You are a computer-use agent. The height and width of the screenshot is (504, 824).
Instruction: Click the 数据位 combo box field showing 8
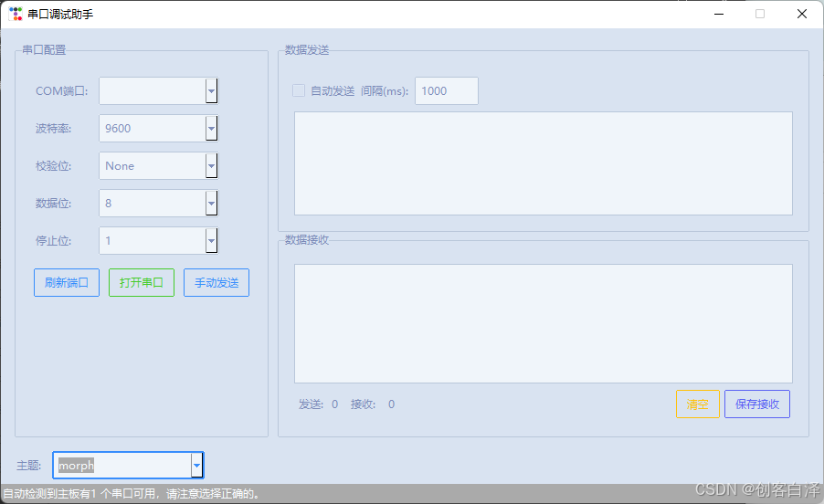coord(159,204)
